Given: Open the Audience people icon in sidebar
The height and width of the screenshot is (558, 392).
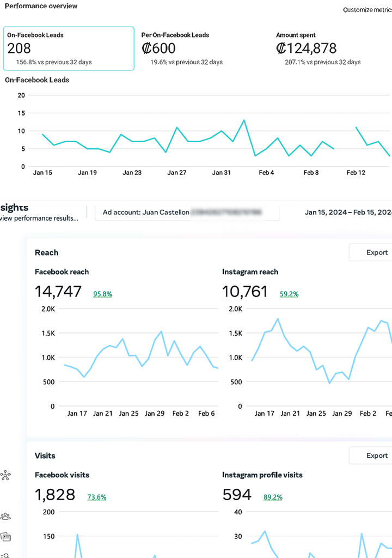Looking at the screenshot, I should 7,516.
